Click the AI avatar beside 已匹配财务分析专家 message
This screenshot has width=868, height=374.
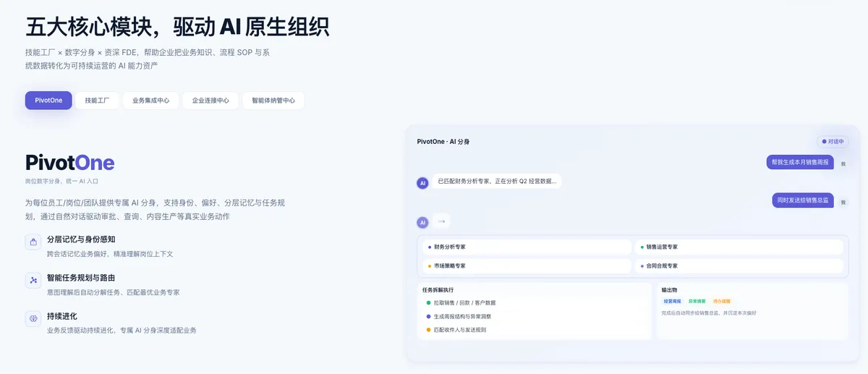(423, 183)
